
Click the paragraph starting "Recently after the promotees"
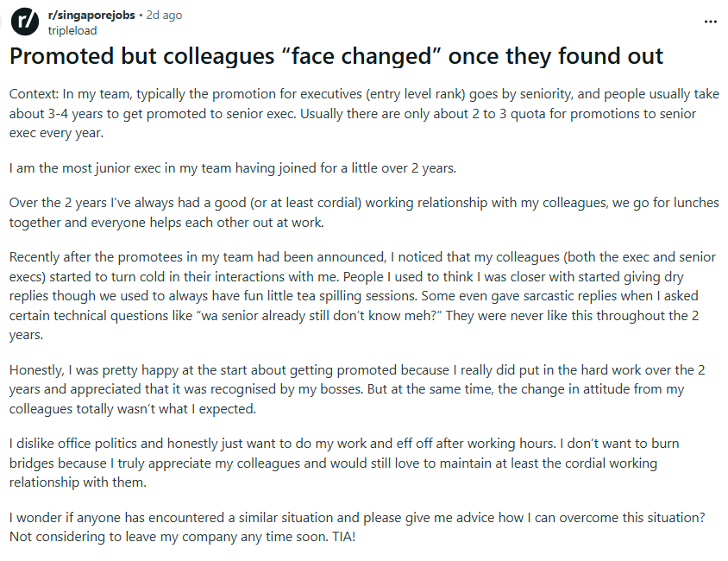tap(362, 296)
